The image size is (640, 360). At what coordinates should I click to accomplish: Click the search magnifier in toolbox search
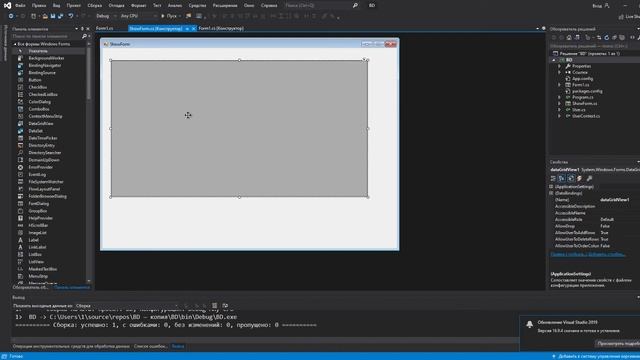click(84, 36)
